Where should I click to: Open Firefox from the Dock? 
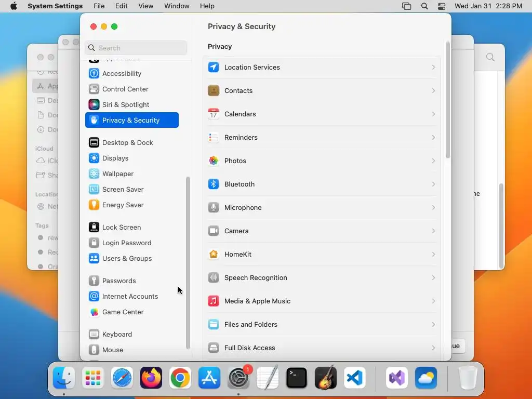(x=151, y=378)
